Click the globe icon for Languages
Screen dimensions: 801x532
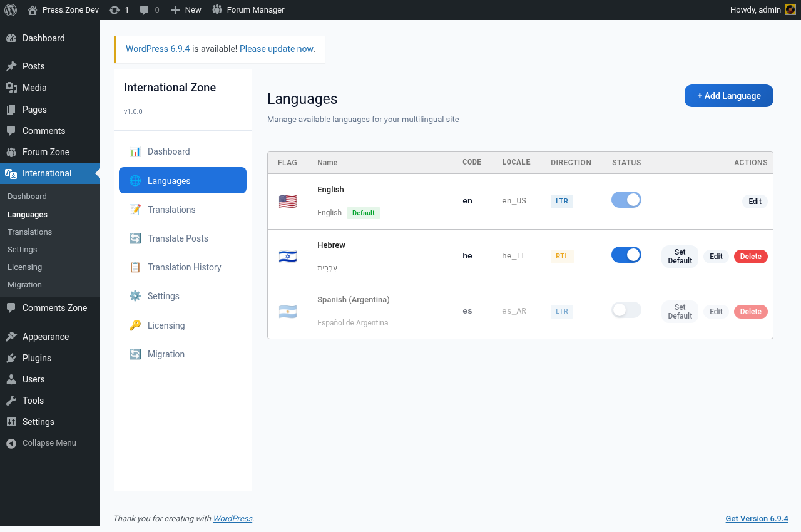pos(135,181)
